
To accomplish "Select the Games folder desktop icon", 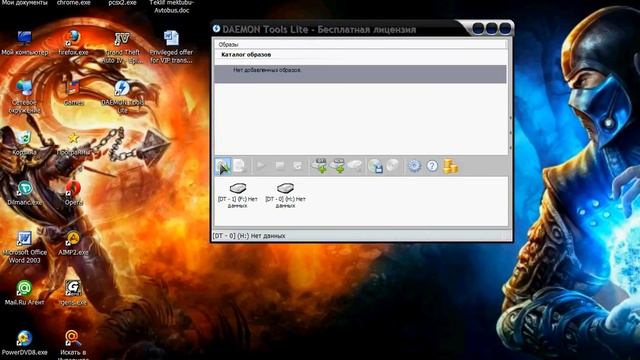I will [x=73, y=93].
